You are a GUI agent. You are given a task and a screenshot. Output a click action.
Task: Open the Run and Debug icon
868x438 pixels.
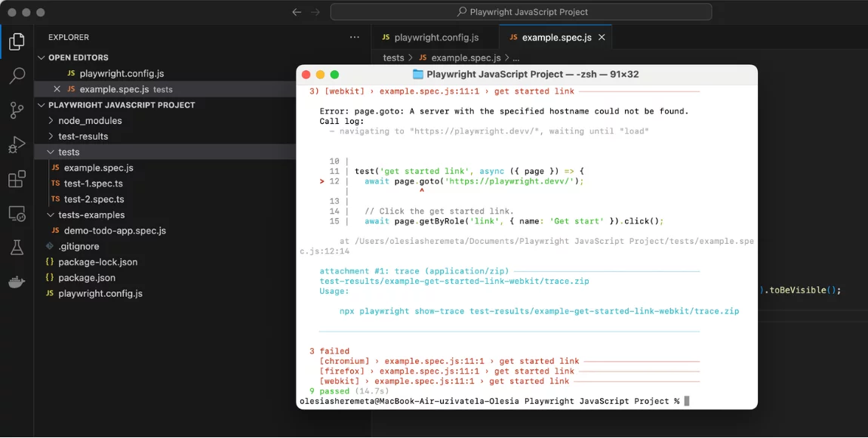17,145
